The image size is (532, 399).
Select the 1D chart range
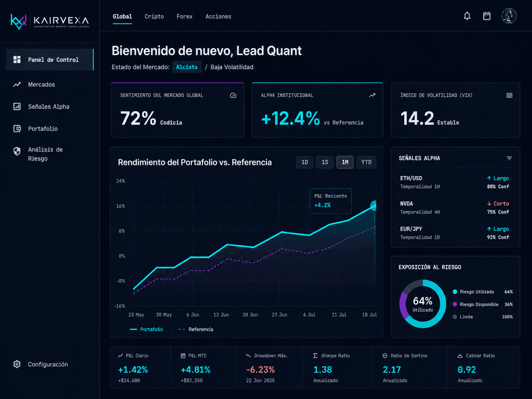point(305,162)
